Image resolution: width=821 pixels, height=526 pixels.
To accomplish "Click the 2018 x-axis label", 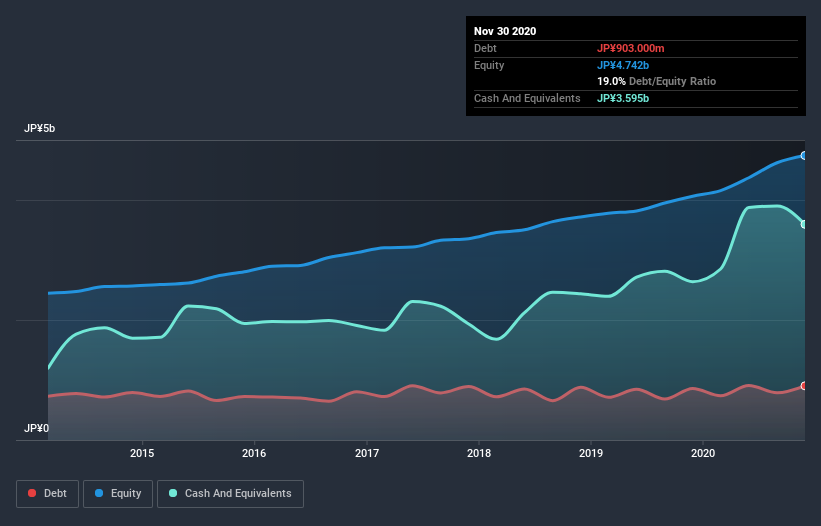I will point(479,453).
